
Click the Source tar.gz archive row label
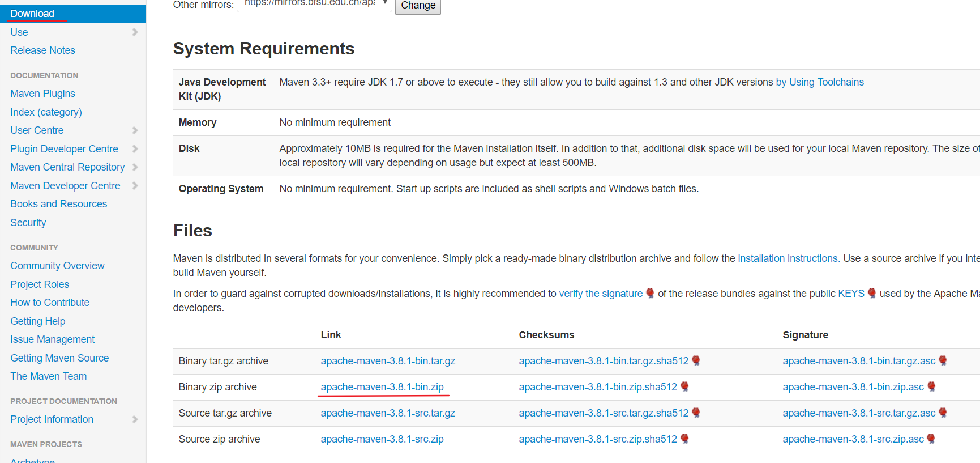click(x=225, y=413)
